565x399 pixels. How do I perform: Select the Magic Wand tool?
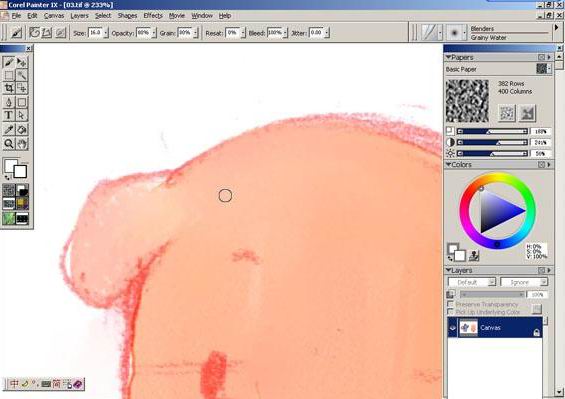point(22,75)
